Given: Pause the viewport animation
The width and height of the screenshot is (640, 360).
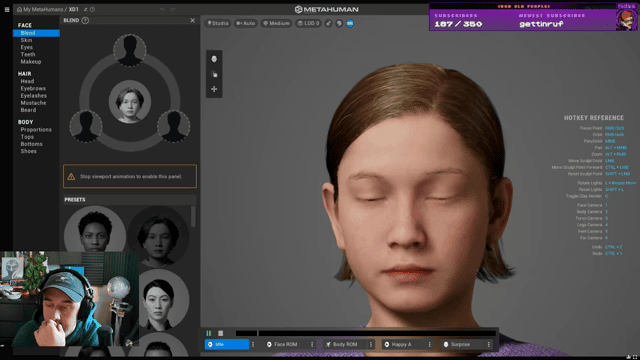Looking at the screenshot, I should click(209, 333).
